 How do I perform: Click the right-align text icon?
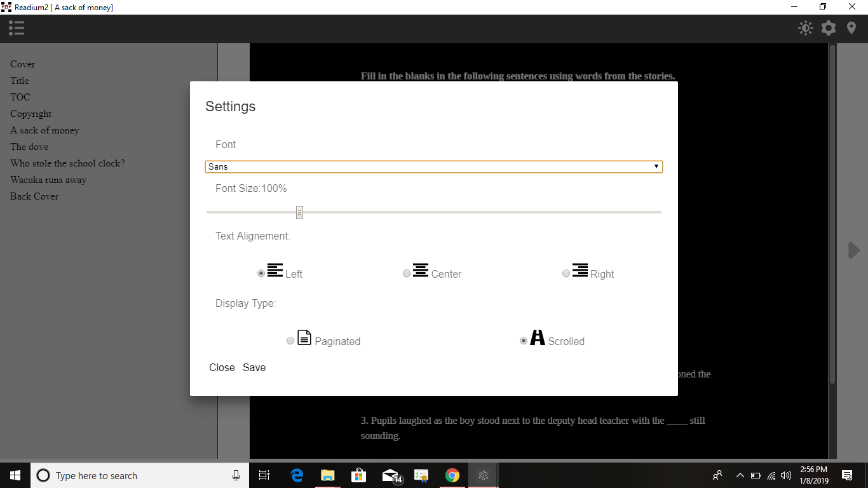click(580, 270)
